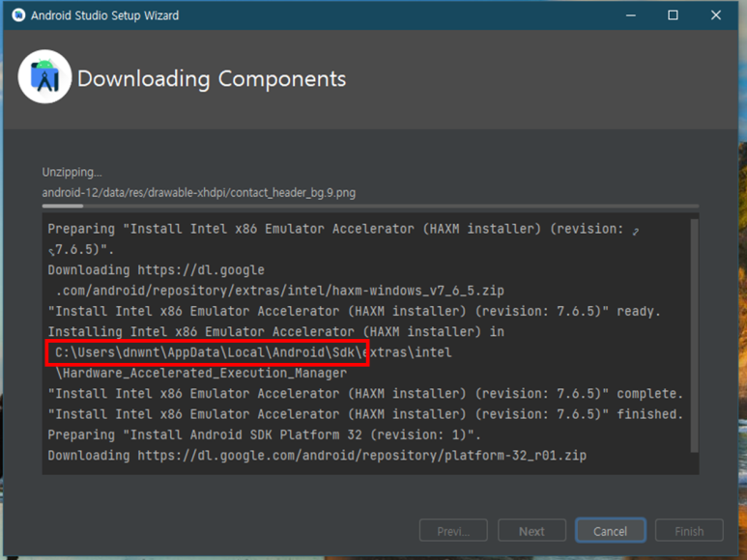The image size is (747, 560).
Task: Maximize the Setup Wizard window
Action: pyautogui.click(x=673, y=15)
